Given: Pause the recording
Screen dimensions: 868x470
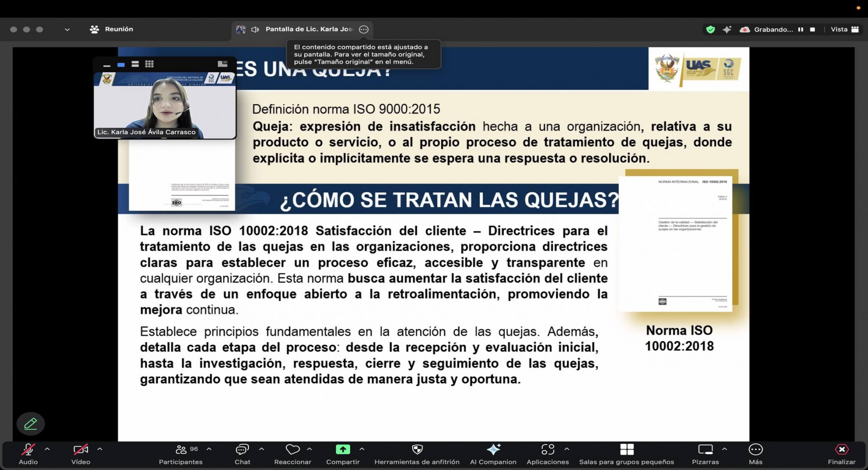Looking at the screenshot, I should coord(800,29).
